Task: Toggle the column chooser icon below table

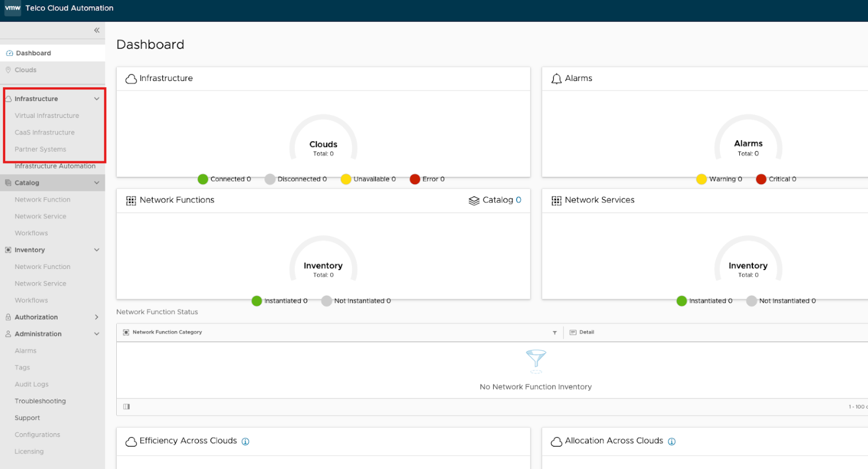Action: pyautogui.click(x=126, y=407)
